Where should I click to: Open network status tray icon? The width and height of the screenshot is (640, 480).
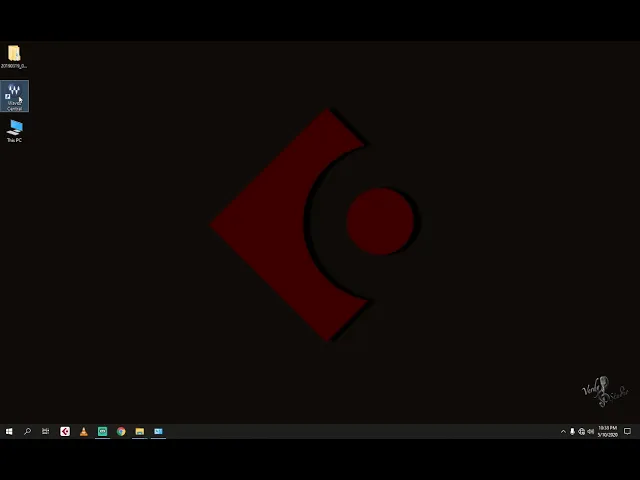tap(582, 431)
